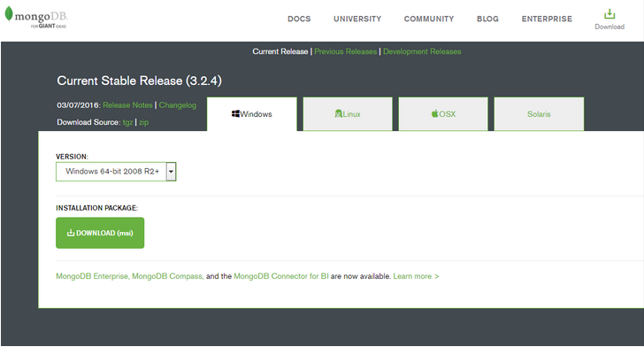Click the 03/07/2016 date text
The image size is (644, 347).
79,105
